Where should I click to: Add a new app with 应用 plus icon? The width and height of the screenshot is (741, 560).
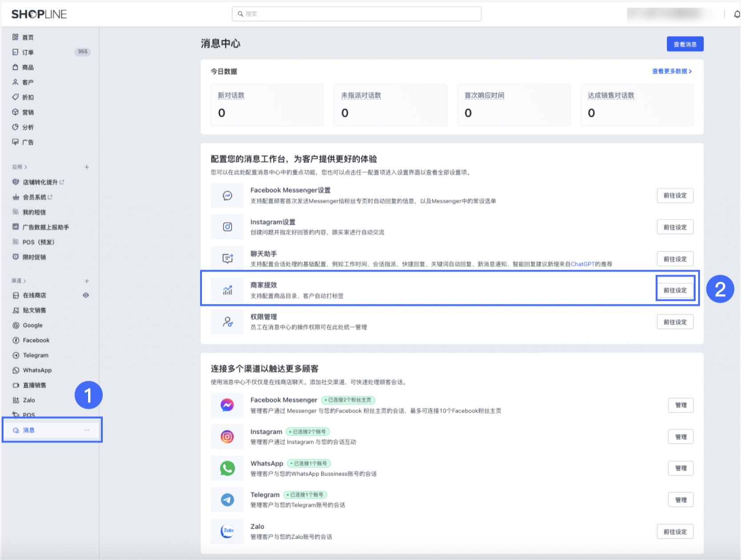click(x=87, y=167)
